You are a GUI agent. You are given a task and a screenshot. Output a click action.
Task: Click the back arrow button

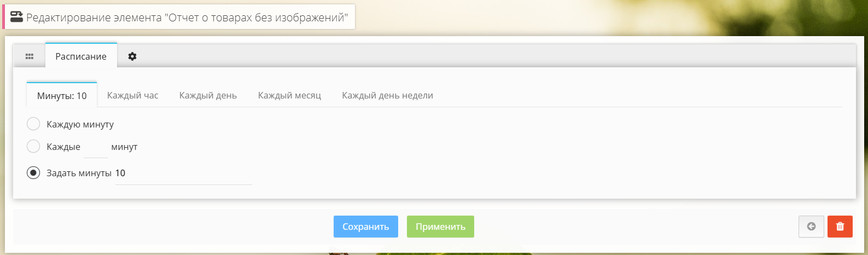(x=811, y=227)
